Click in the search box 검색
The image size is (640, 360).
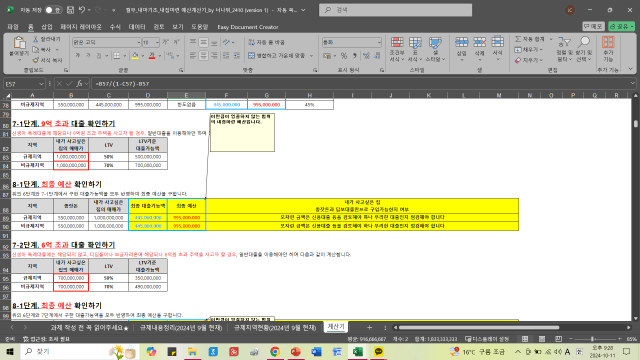[395, 10]
